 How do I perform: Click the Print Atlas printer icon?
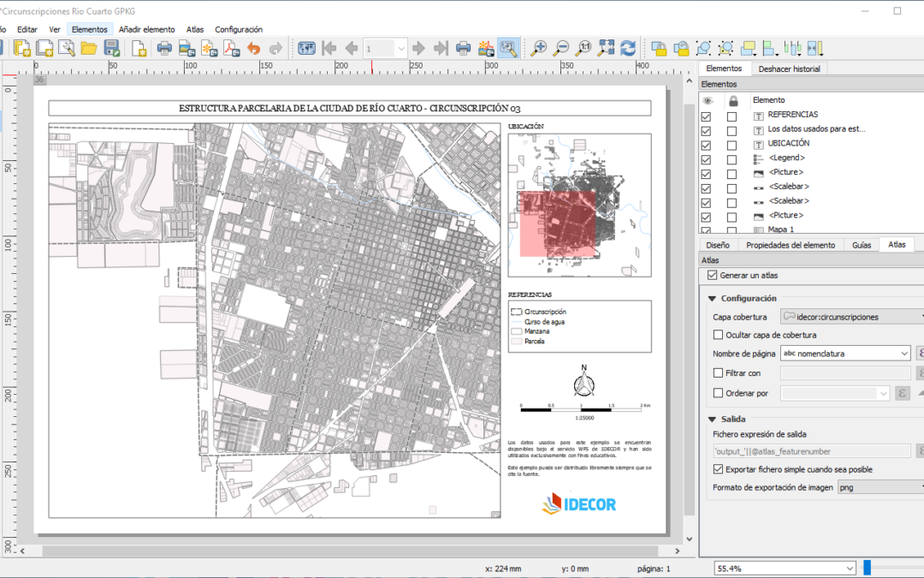(464, 48)
